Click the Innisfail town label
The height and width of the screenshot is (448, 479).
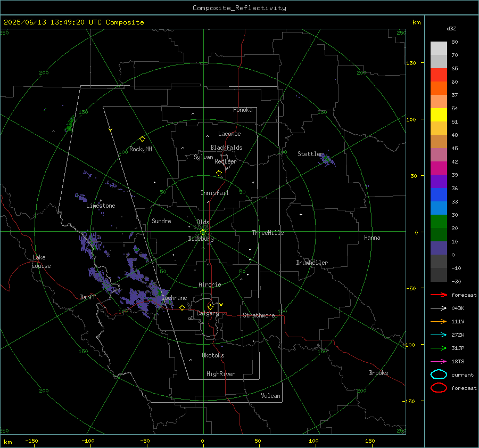coord(214,193)
